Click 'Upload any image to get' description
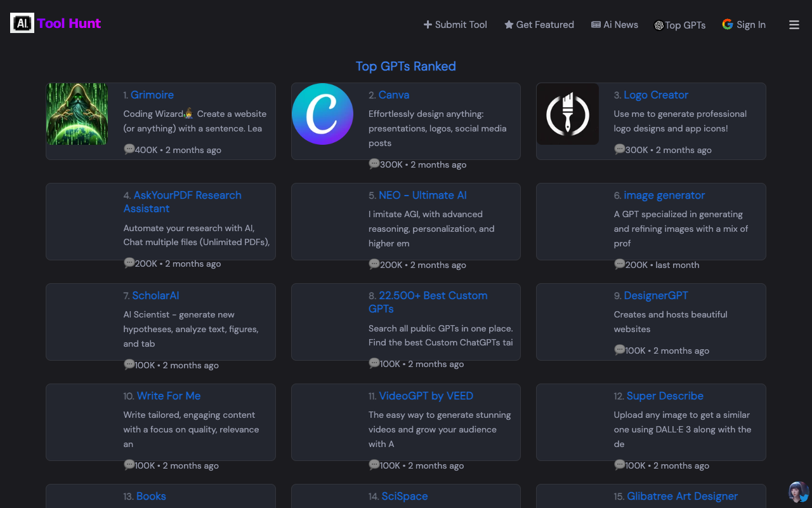Screen dimensions: 812x508 point(683,429)
